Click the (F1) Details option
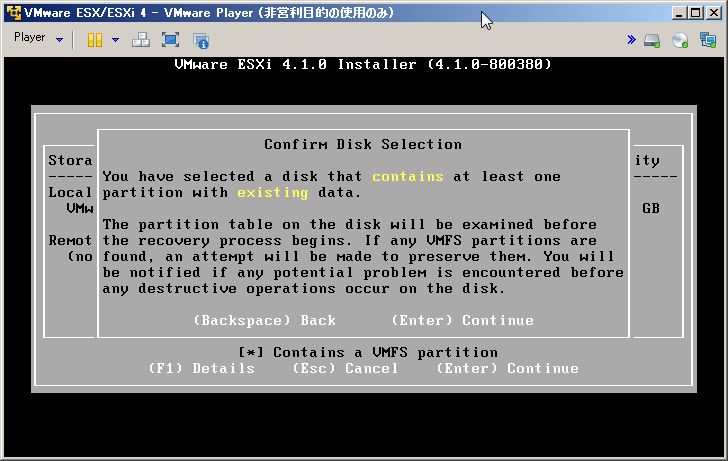Viewport: 728px width, 461px height. 201,368
